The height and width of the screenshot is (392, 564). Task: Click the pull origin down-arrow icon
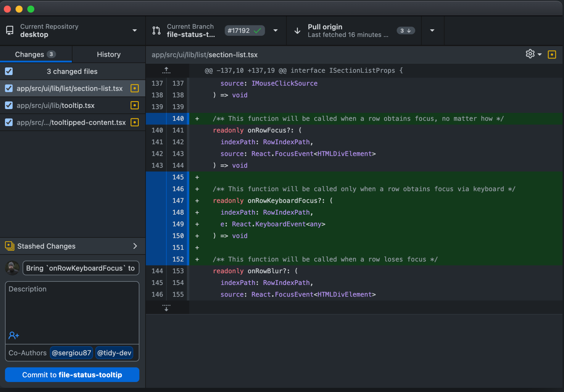(297, 31)
